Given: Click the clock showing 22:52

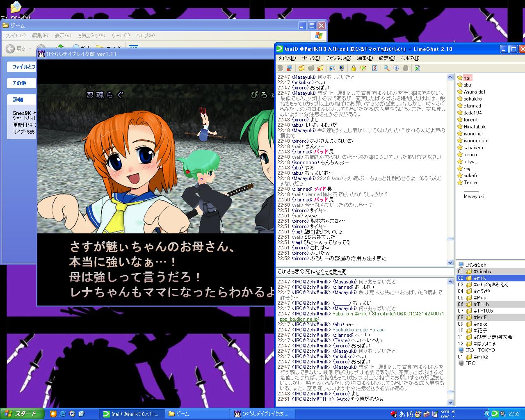Looking at the screenshot, I should tap(514, 414).
